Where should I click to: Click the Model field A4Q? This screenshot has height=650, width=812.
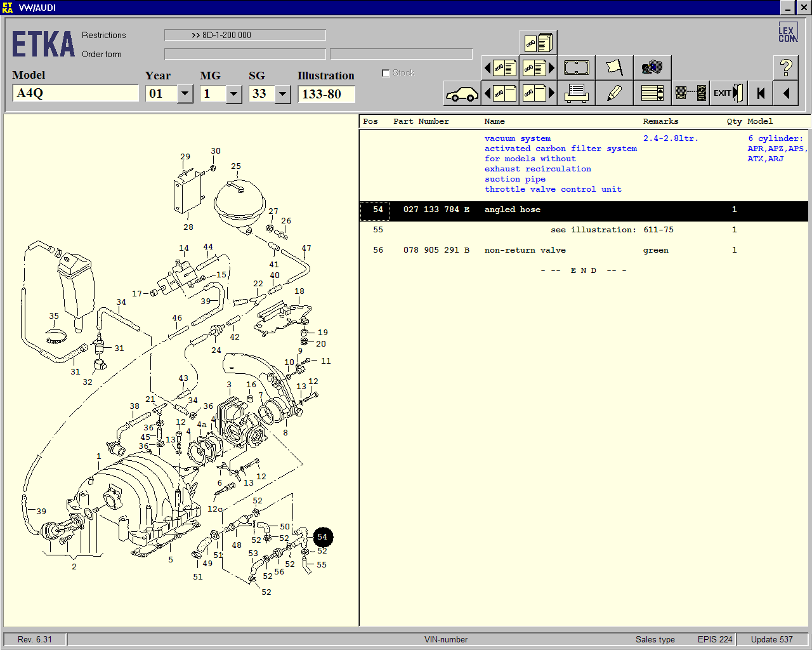[x=75, y=93]
